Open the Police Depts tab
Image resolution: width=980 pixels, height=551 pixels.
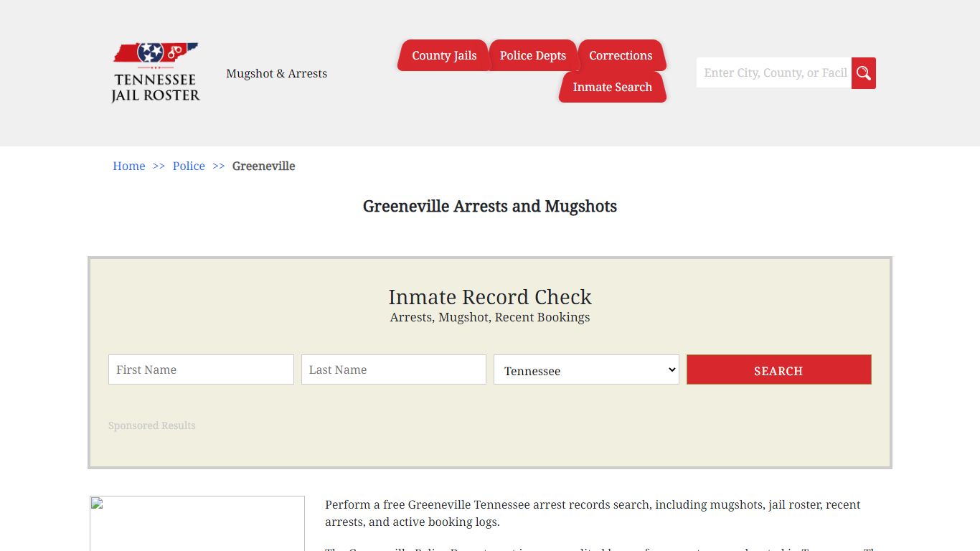coord(533,55)
